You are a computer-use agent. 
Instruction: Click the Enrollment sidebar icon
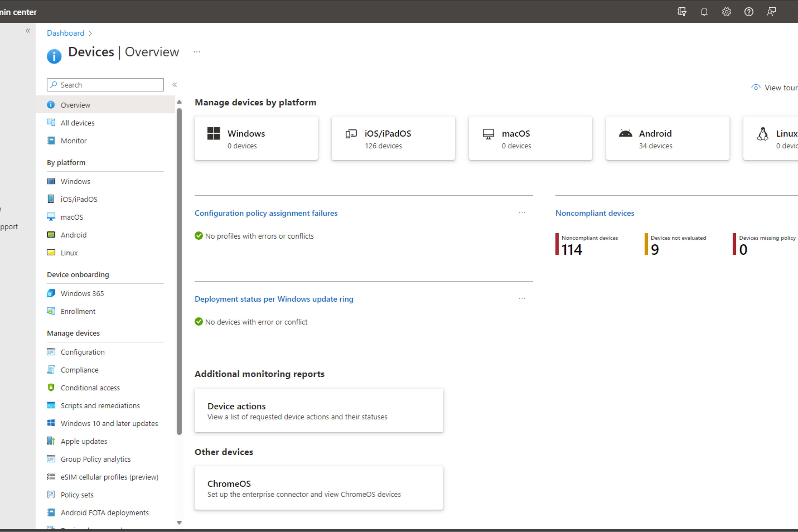pyautogui.click(x=51, y=311)
